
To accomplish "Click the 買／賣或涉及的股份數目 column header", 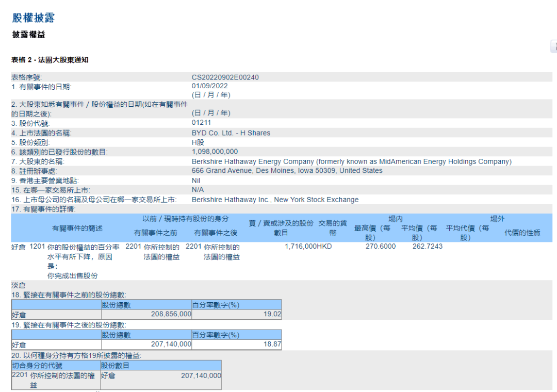I will point(281,228).
